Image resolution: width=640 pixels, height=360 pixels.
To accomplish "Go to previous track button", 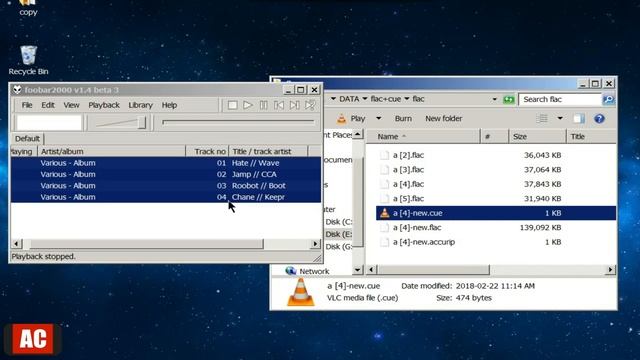I will 279,105.
